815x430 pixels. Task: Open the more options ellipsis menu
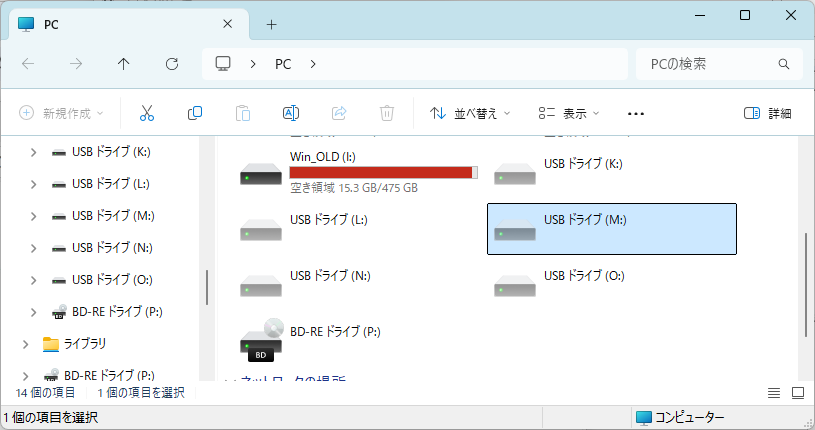(x=636, y=113)
